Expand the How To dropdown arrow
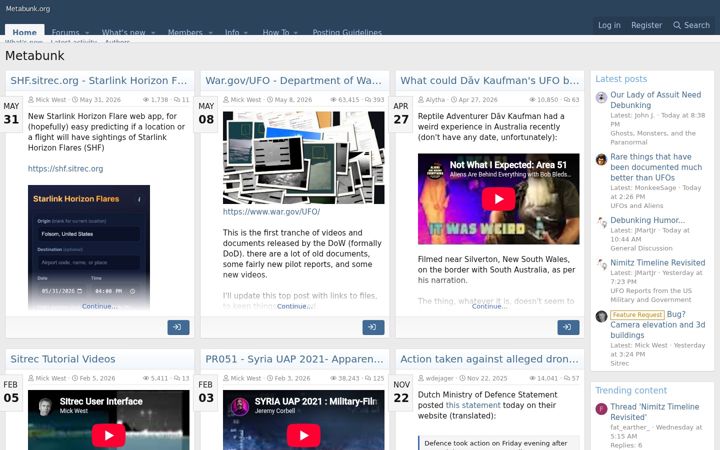 click(295, 33)
